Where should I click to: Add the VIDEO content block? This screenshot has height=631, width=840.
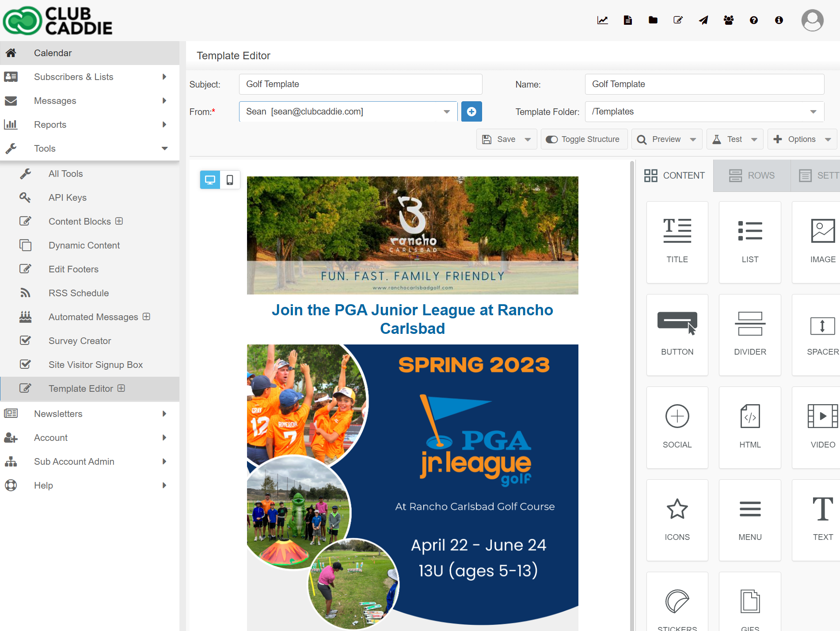point(817,428)
